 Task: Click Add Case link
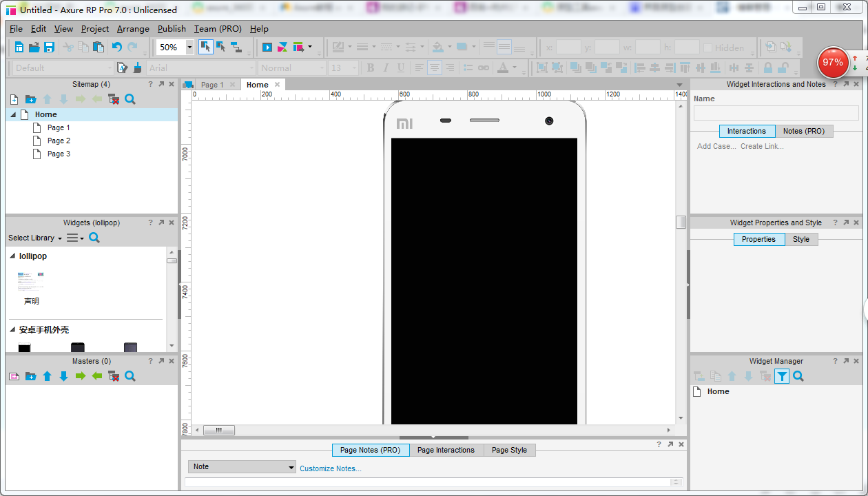[716, 146]
